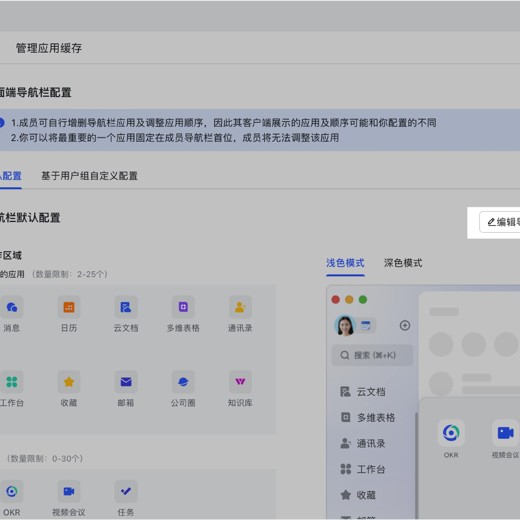Screen dimensions: 520x520
Task: Click the OKR icon in left grid
Action: (12, 491)
